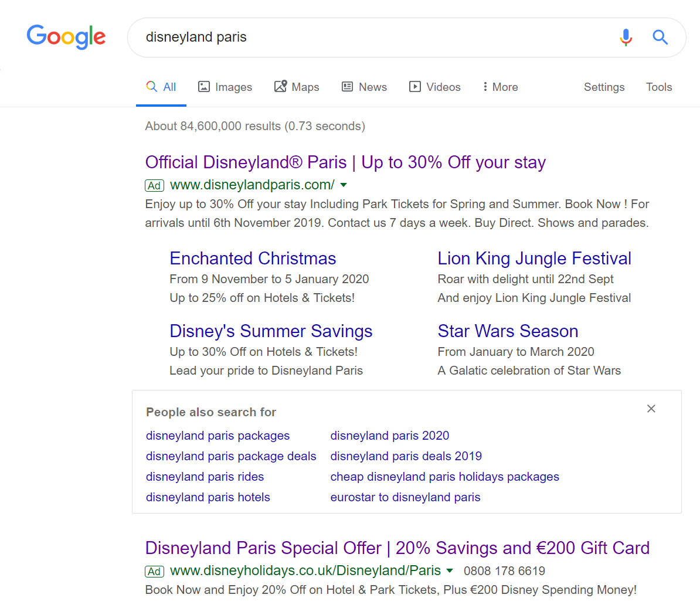The height and width of the screenshot is (615, 700).
Task: Click People also search for heading
Action: (x=211, y=412)
